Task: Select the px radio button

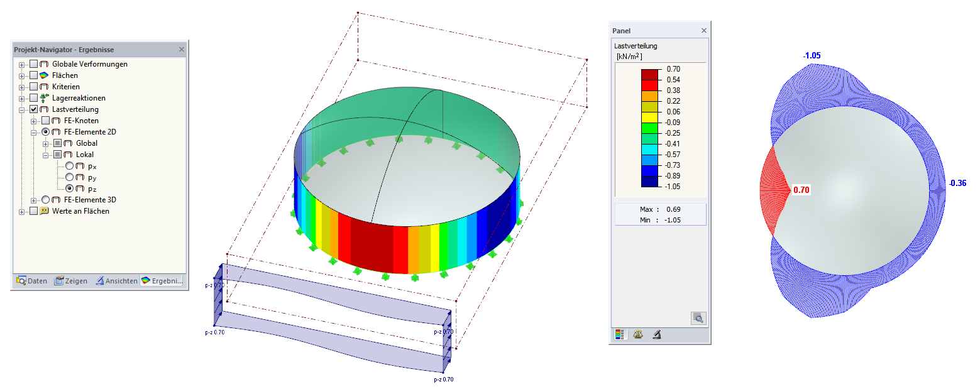Action: point(69,166)
